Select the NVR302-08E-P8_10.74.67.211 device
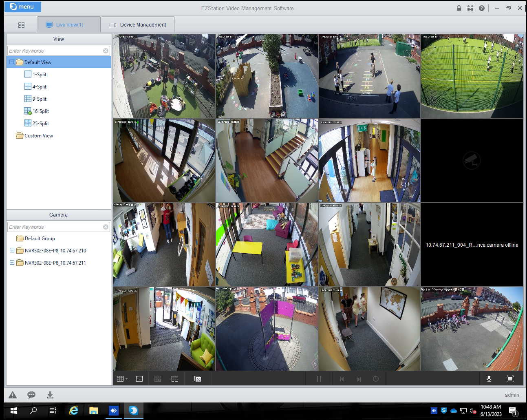This screenshot has height=420, width=527. tap(51, 263)
